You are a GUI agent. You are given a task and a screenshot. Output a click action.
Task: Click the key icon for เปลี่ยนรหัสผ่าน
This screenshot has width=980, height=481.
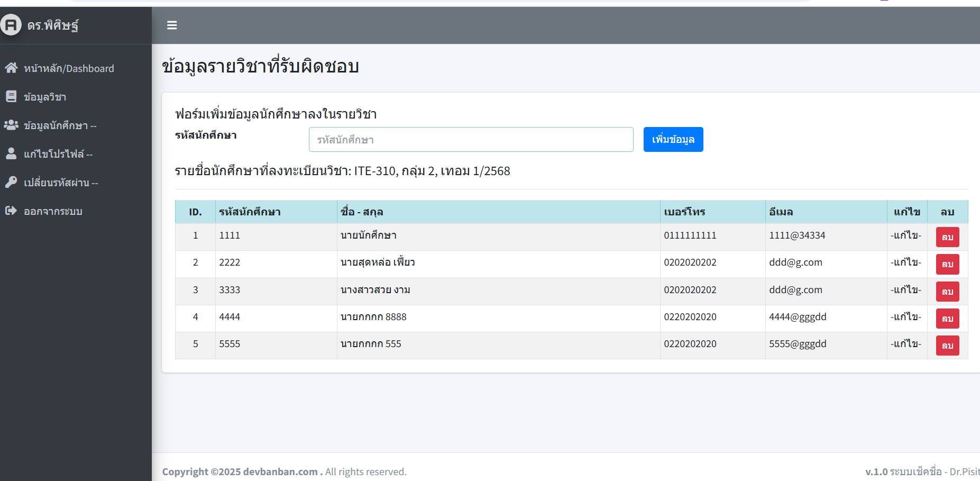11,182
